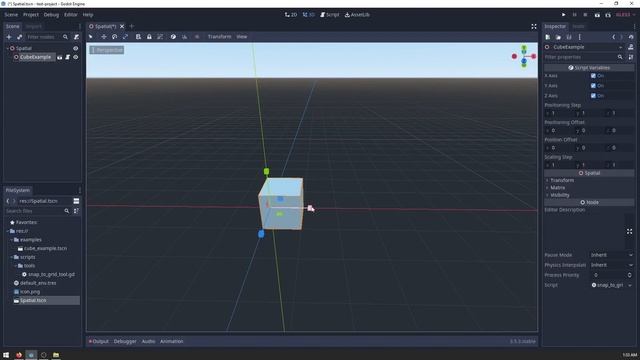Collapse the scripts folder in FileSystem
The width and height of the screenshot is (640, 360).
pyautogui.click(x=11, y=257)
